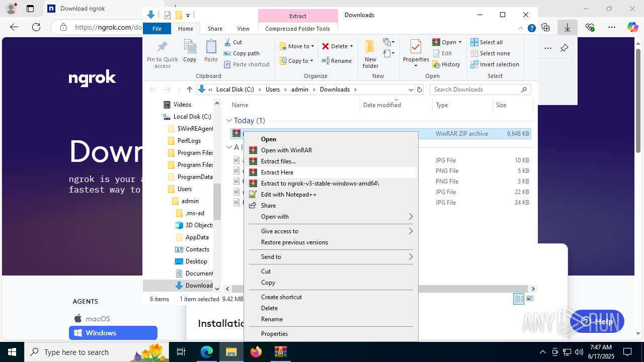
Task: Select Windows agent on ngrok page
Action: pyautogui.click(x=113, y=333)
